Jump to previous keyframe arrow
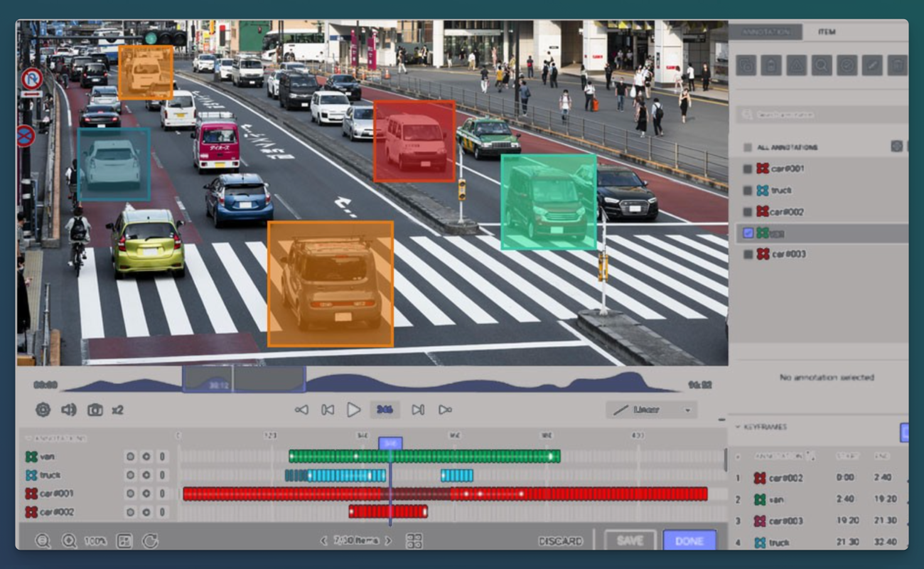The width and height of the screenshot is (924, 569). click(x=301, y=410)
